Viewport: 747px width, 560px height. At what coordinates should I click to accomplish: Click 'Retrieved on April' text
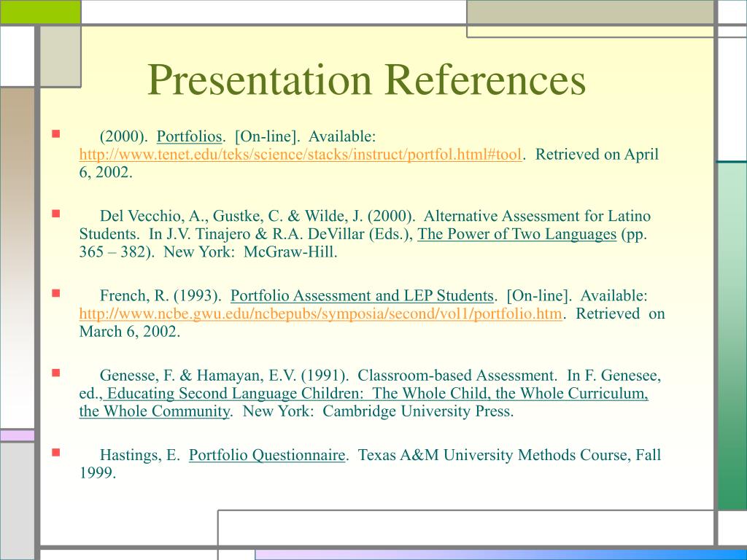point(597,155)
